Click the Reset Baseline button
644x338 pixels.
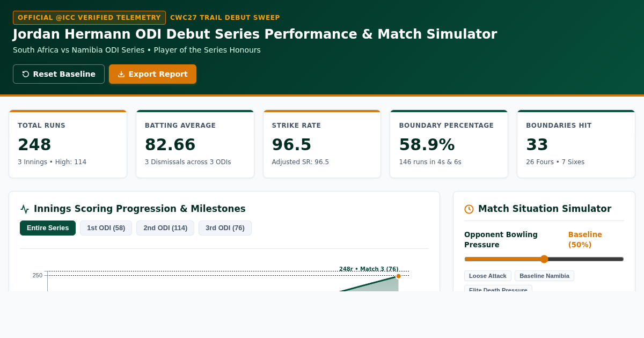tap(58, 74)
